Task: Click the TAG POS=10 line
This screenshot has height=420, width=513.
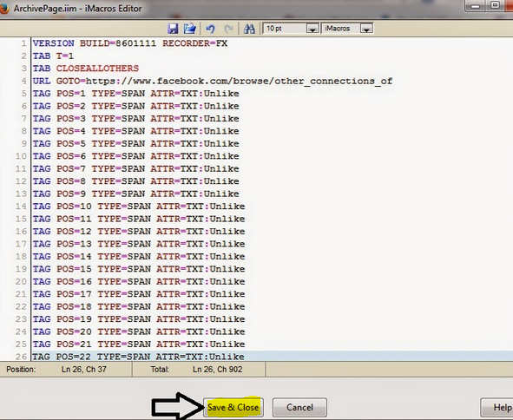Action: click(x=139, y=207)
